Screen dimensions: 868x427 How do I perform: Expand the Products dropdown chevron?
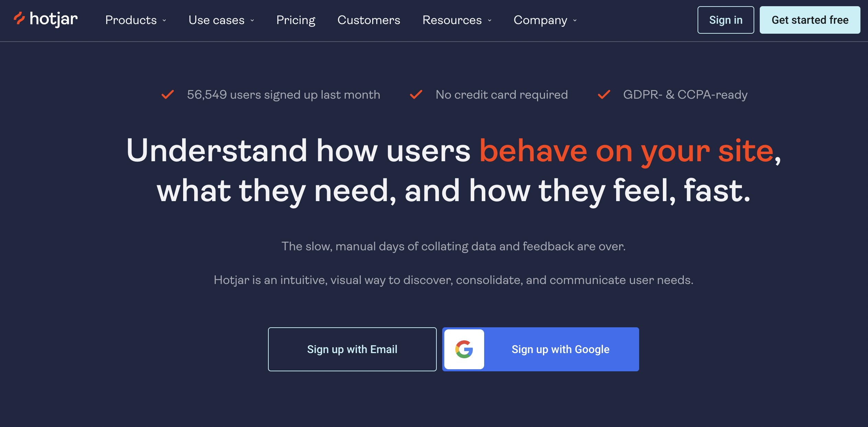(164, 20)
